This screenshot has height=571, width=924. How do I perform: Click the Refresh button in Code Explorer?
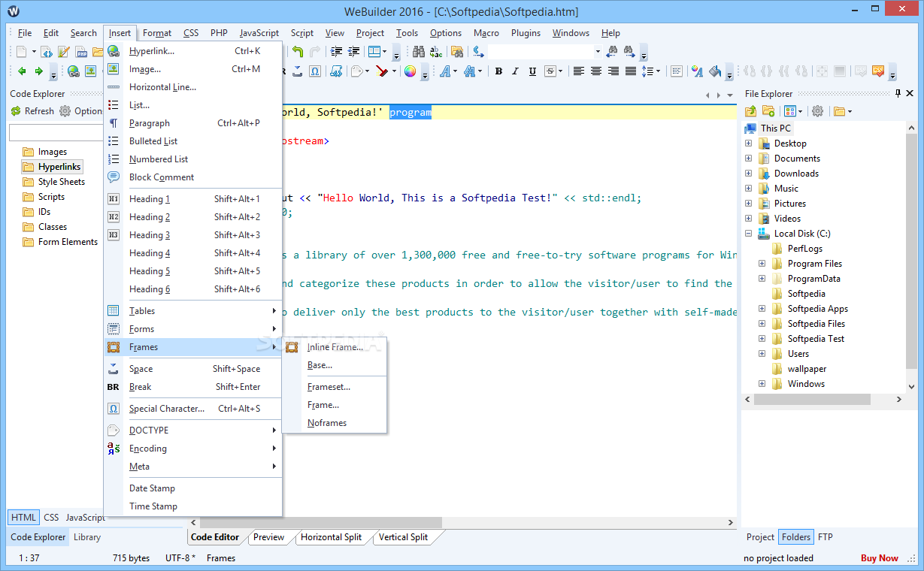(x=32, y=111)
